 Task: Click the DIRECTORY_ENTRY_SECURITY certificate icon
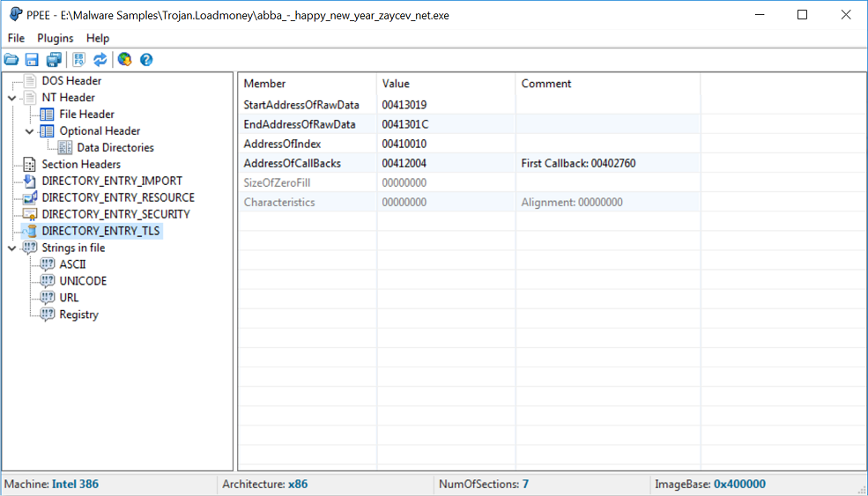click(30, 214)
